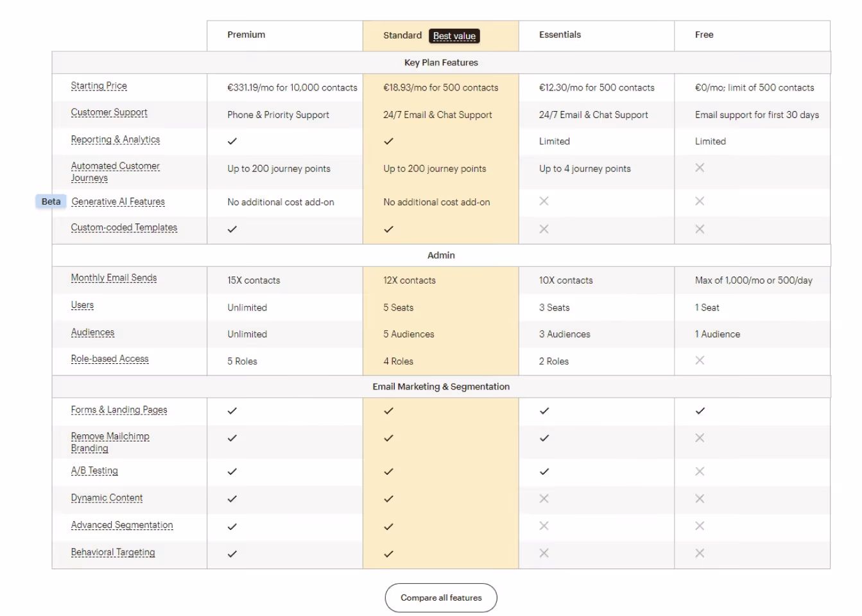This screenshot has height=616, width=862.
Task: Open the Dynamic Content link
Action: click(107, 498)
